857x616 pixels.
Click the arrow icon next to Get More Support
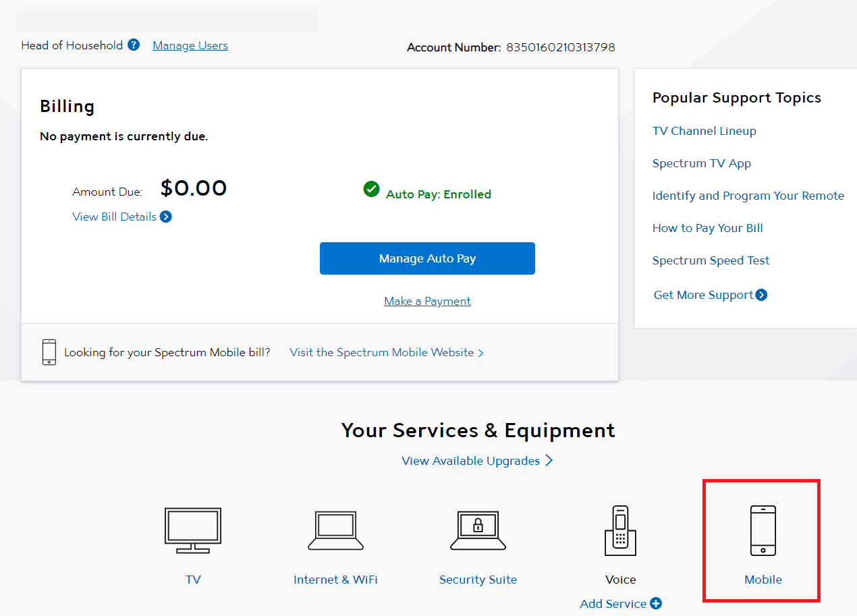[x=761, y=295]
